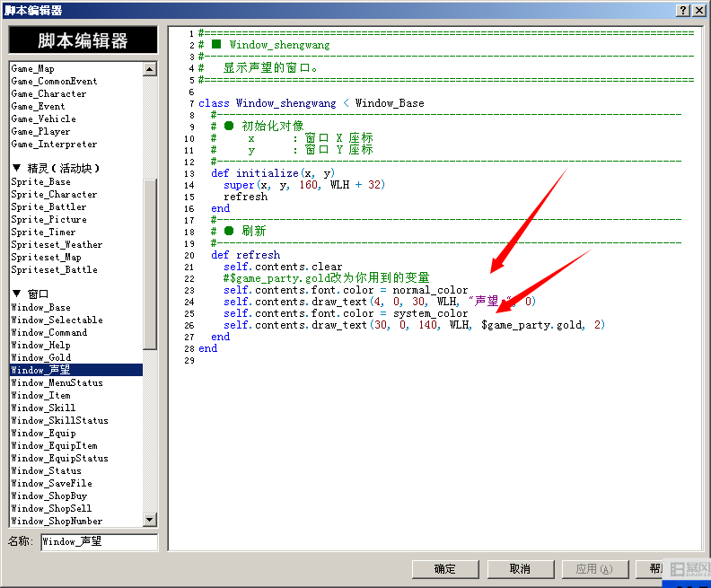Select Spriteset_Map script
The height and width of the screenshot is (588, 711).
click(x=47, y=258)
